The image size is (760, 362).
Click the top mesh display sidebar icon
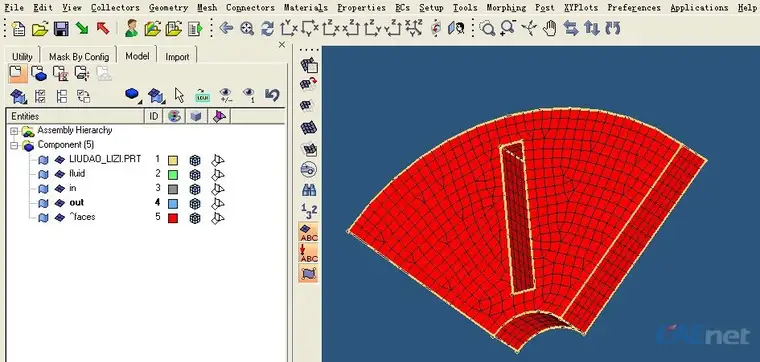coord(309,64)
